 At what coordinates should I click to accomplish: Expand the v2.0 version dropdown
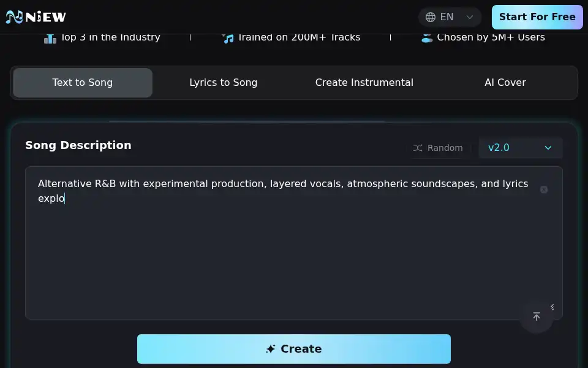point(520,148)
